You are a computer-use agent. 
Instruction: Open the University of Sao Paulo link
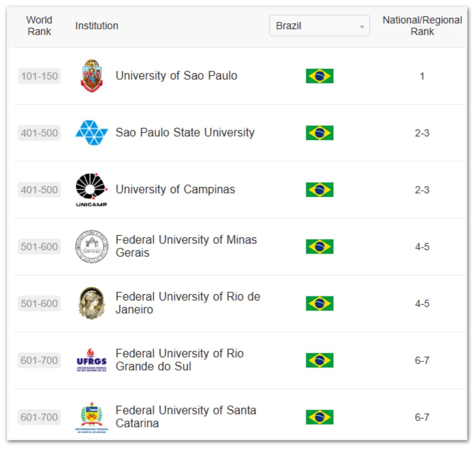176,76
